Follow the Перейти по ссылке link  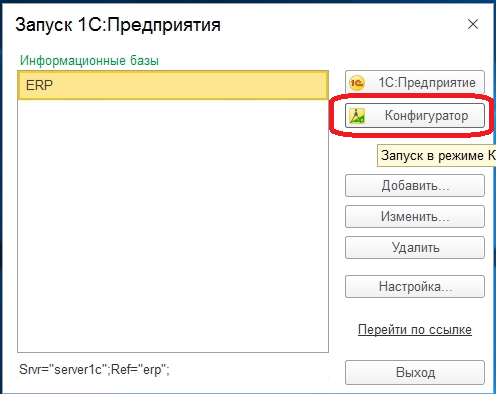pyautogui.click(x=415, y=330)
